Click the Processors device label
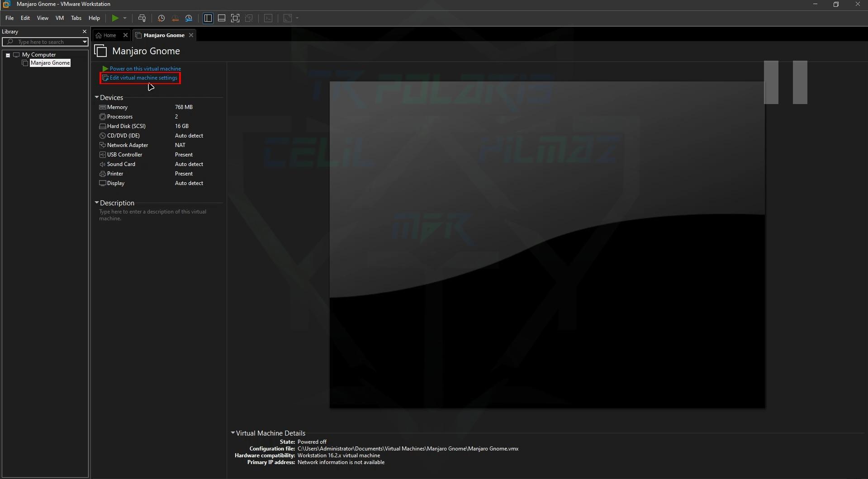The height and width of the screenshot is (479, 868). click(x=120, y=117)
